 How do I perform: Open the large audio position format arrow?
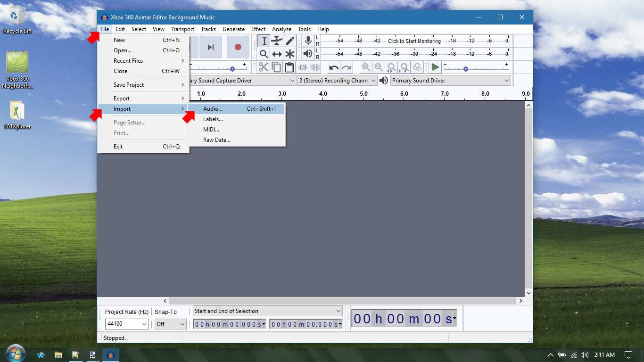coord(454,319)
